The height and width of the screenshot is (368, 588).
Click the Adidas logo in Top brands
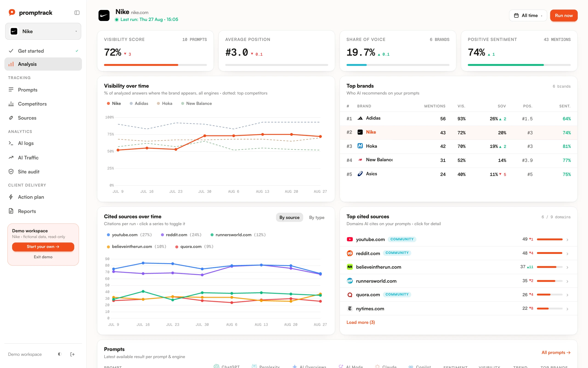click(x=360, y=118)
